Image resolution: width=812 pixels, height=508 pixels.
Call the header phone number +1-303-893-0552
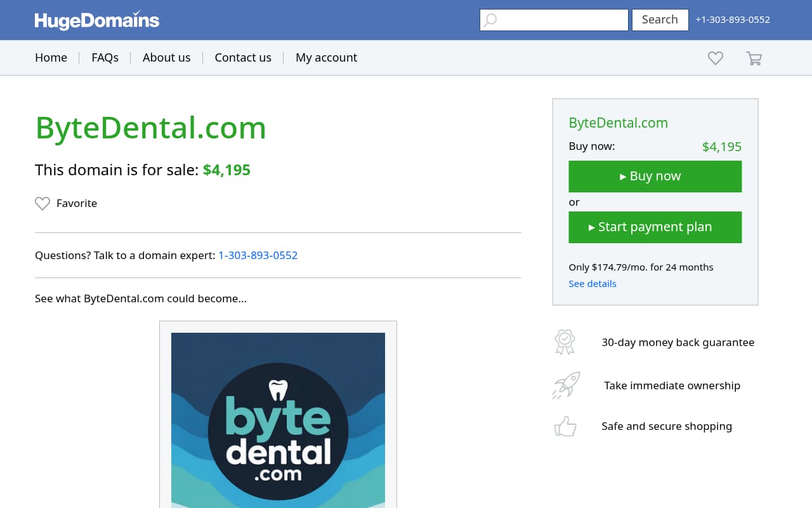tap(733, 20)
